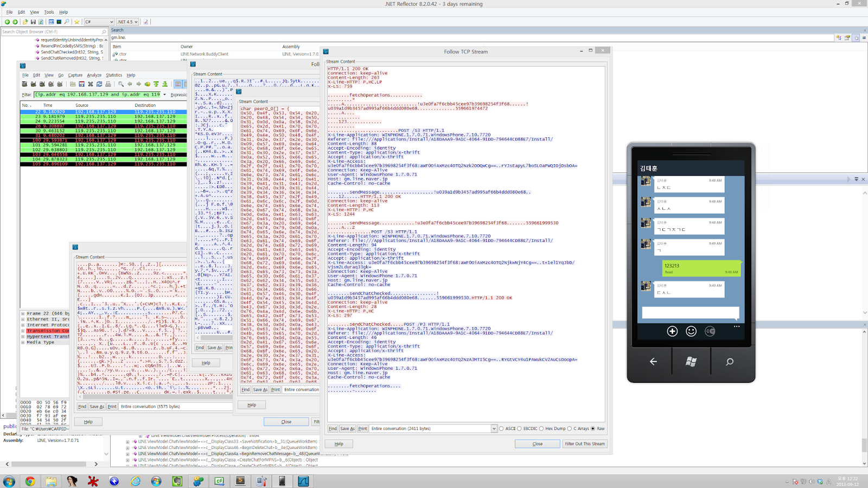Select the Wireshark find packet magnifier icon
Viewport: 868px width, 488px height.
(x=120, y=84)
